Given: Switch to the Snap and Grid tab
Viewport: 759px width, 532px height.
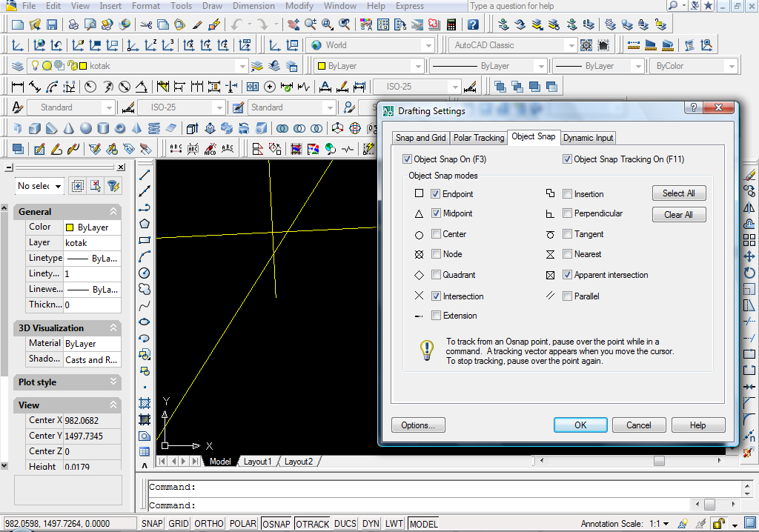Looking at the screenshot, I should point(420,138).
